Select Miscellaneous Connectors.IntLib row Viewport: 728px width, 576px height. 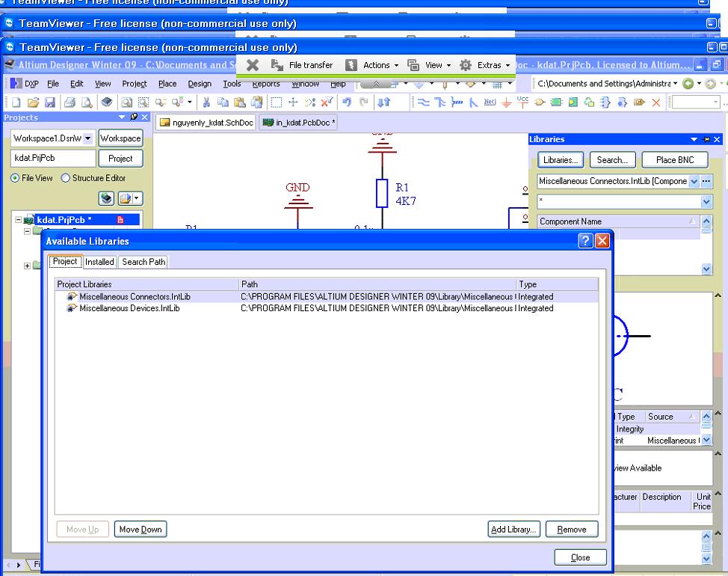point(327,296)
